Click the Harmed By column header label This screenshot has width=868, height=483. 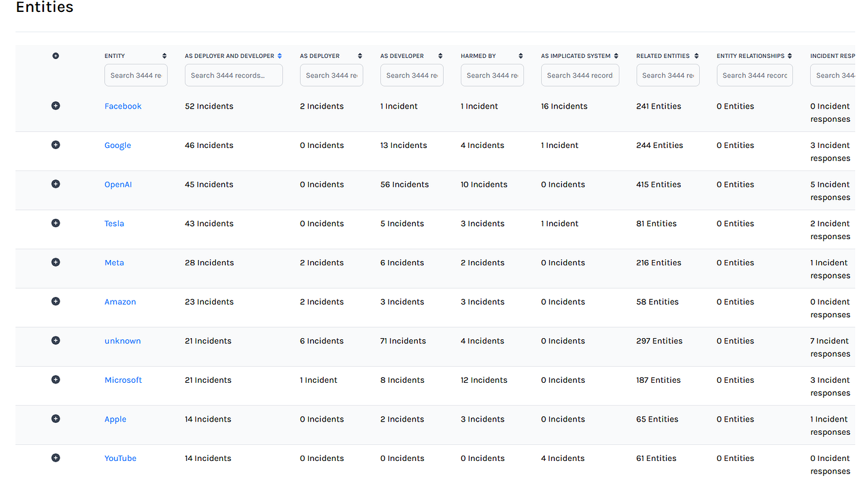pyautogui.click(x=478, y=56)
